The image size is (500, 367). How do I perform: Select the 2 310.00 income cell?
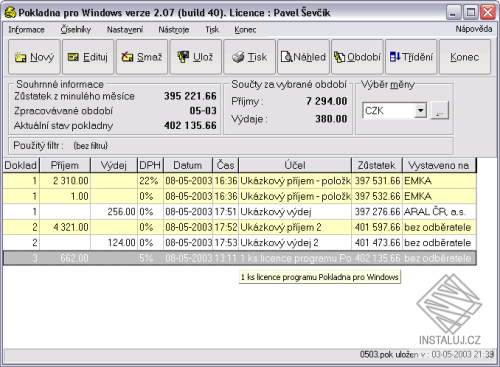click(x=65, y=181)
